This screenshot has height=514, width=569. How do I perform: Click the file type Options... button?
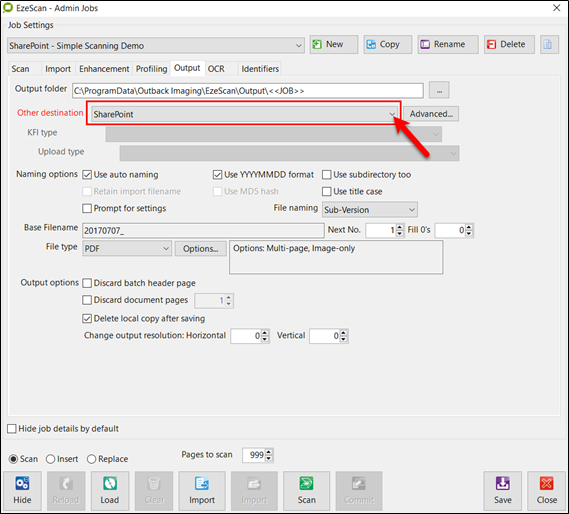point(200,249)
